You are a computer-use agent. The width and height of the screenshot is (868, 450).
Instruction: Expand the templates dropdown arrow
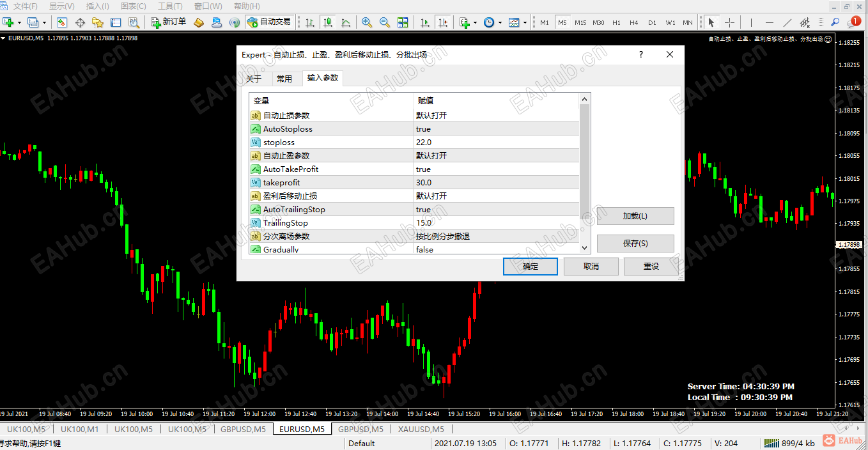pos(525,22)
